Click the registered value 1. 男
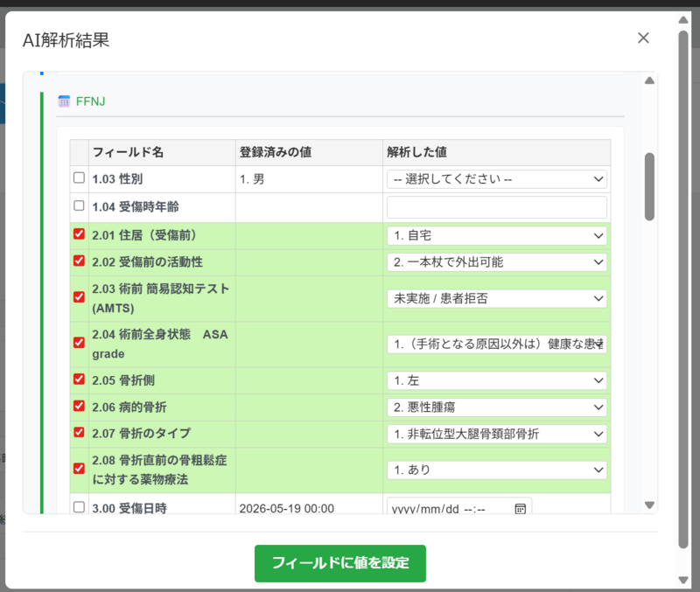The image size is (700, 592). pyautogui.click(x=252, y=179)
